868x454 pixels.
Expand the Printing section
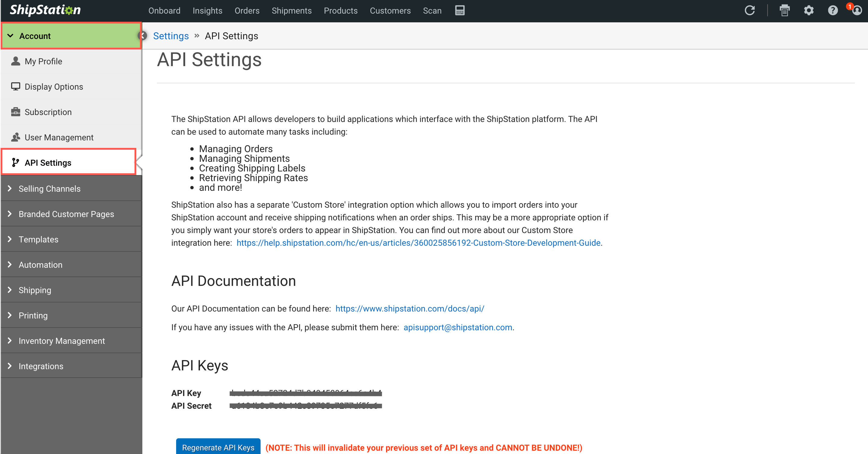point(71,315)
